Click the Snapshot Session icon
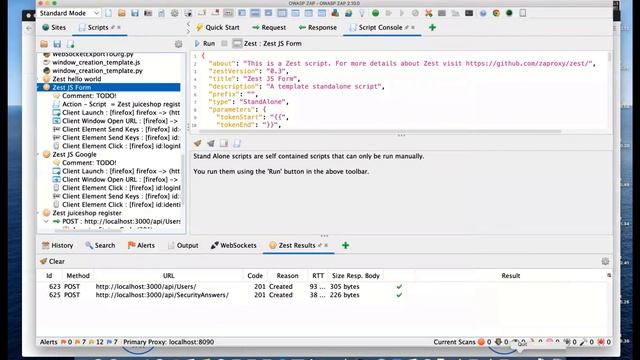 point(148,13)
